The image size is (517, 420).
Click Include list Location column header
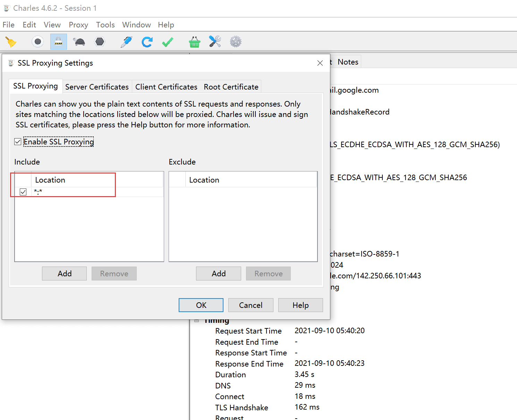pos(97,180)
